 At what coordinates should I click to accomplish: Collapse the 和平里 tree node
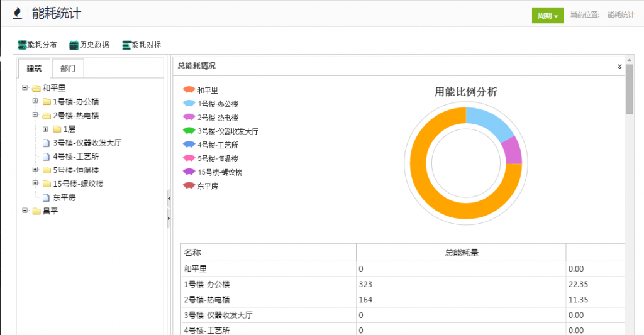[25, 87]
